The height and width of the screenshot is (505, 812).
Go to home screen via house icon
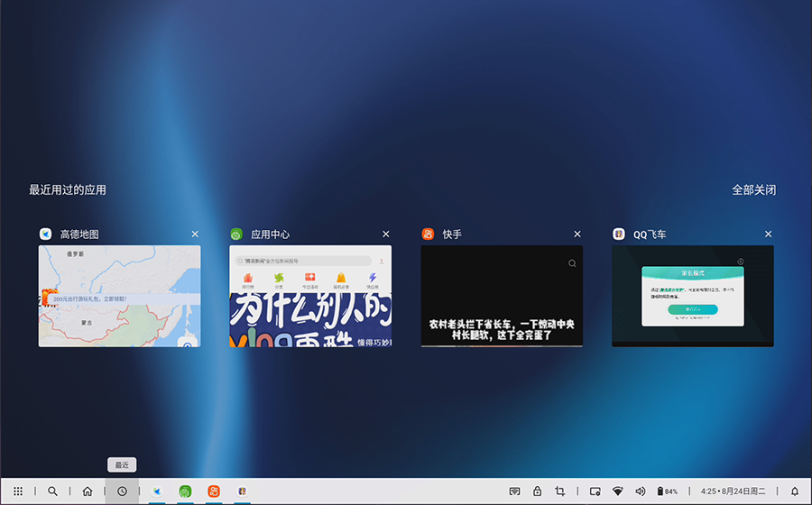[88, 491]
